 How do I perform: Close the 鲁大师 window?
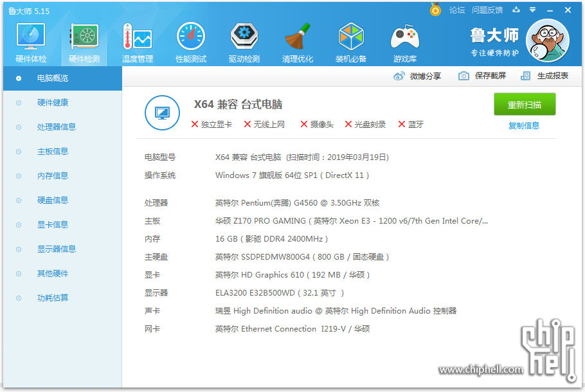click(x=568, y=10)
